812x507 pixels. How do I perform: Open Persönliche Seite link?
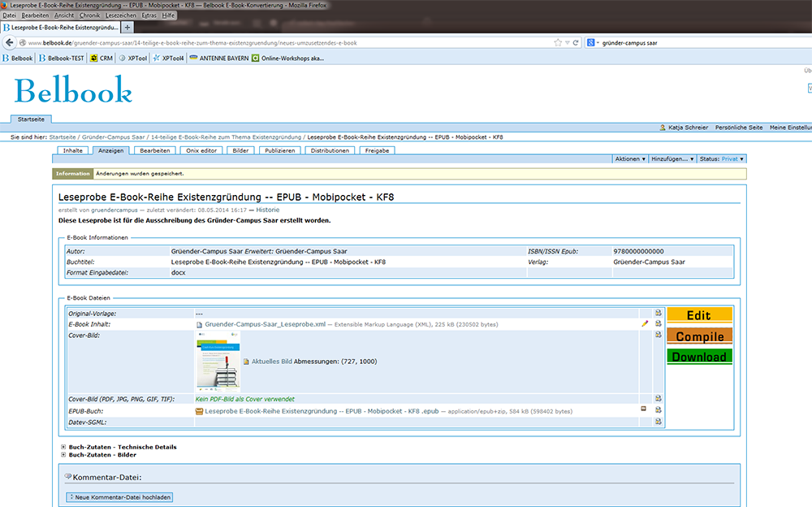pyautogui.click(x=738, y=127)
